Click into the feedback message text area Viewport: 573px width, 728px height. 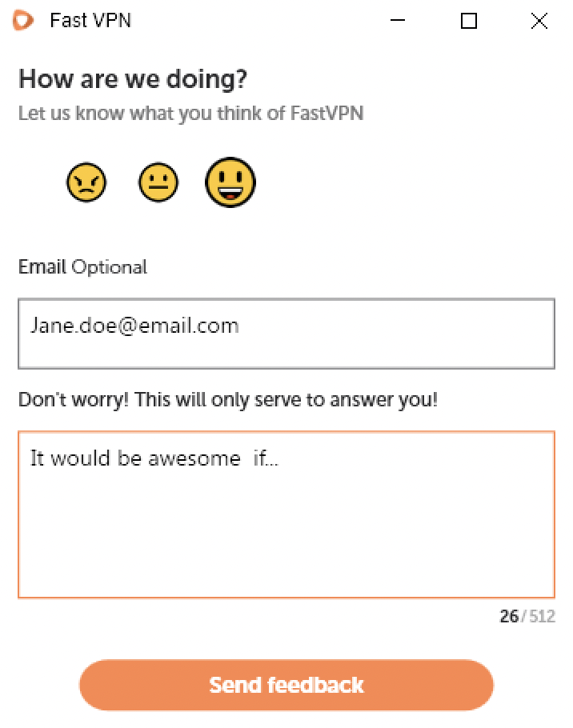pyautogui.click(x=286, y=514)
